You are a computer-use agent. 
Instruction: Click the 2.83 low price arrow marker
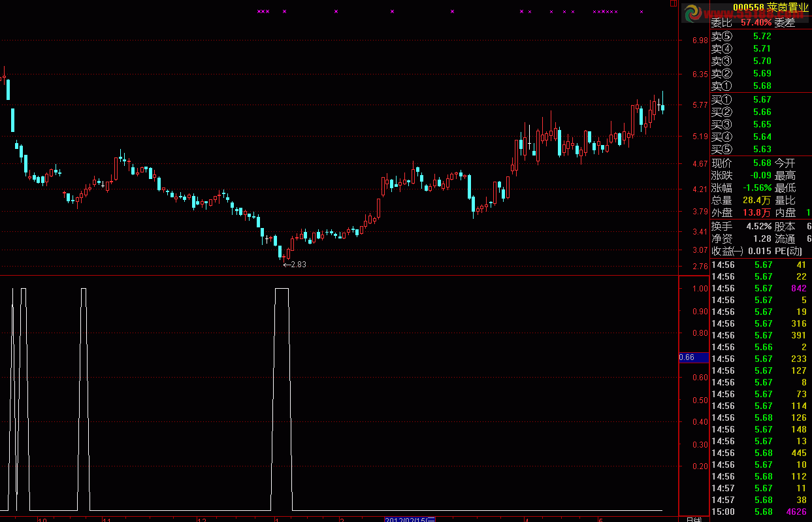(x=294, y=265)
